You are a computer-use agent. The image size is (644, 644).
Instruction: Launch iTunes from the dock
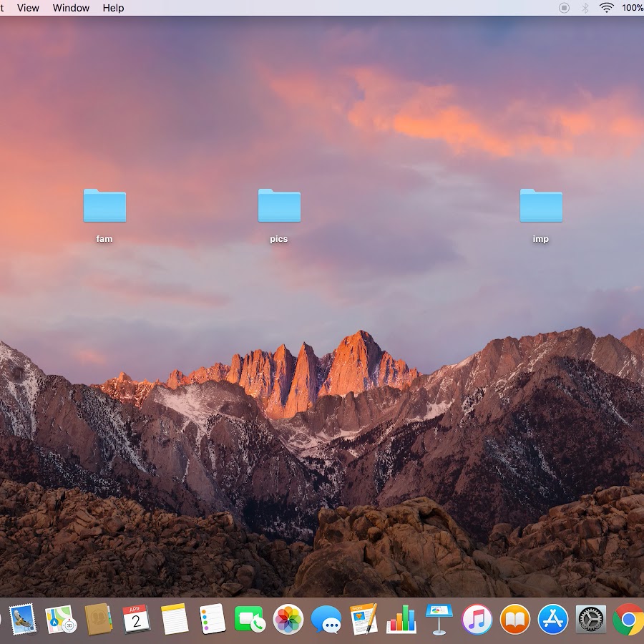coord(477,620)
